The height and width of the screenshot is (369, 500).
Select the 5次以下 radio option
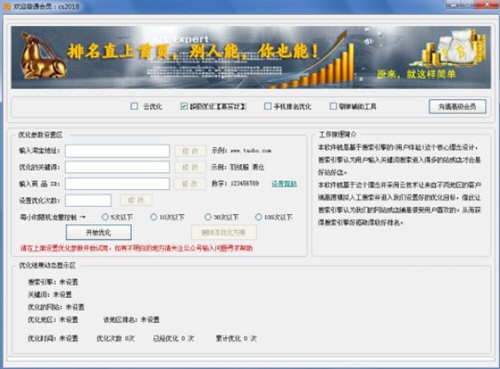(x=105, y=217)
